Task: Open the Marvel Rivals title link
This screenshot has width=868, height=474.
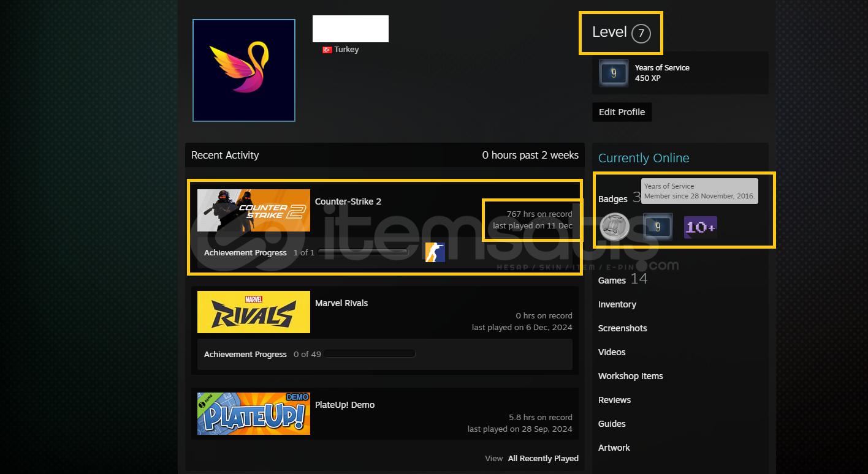Action: tap(341, 303)
